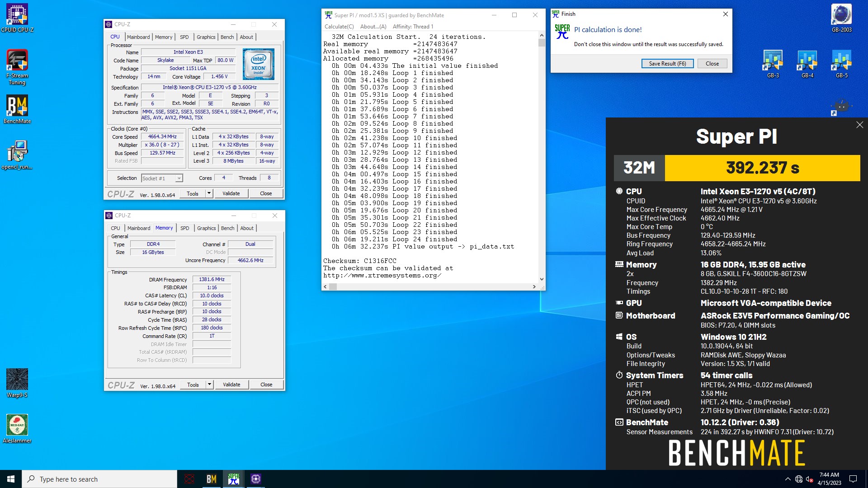Open Bench tab in top CPU-Z
This screenshot has width=868, height=488.
(x=227, y=37)
